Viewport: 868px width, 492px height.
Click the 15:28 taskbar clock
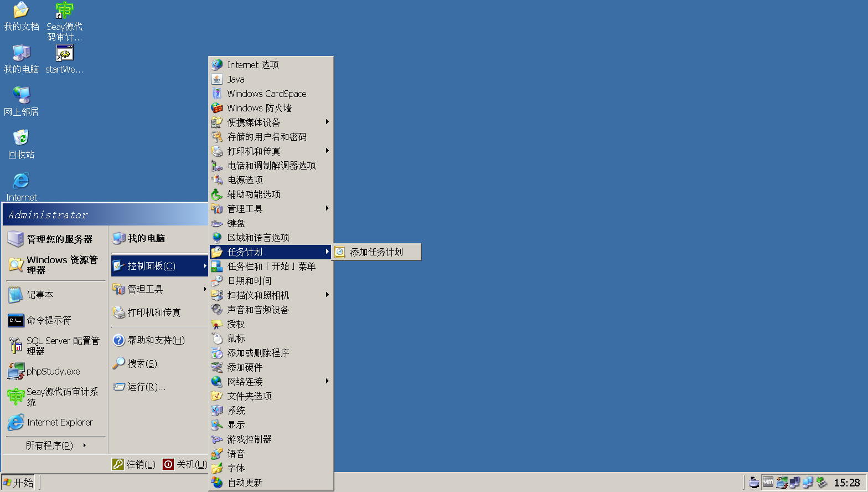coord(847,483)
